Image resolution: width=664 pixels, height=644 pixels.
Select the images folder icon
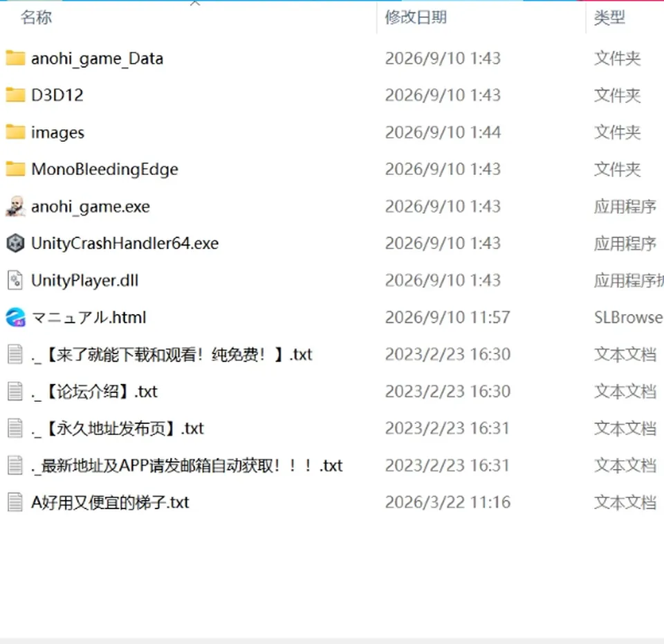(15, 132)
